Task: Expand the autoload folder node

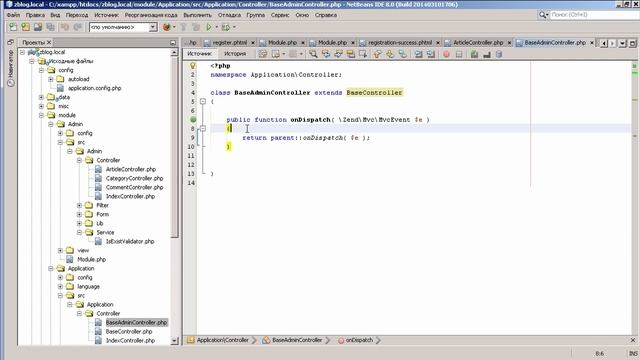Action: tap(51, 79)
